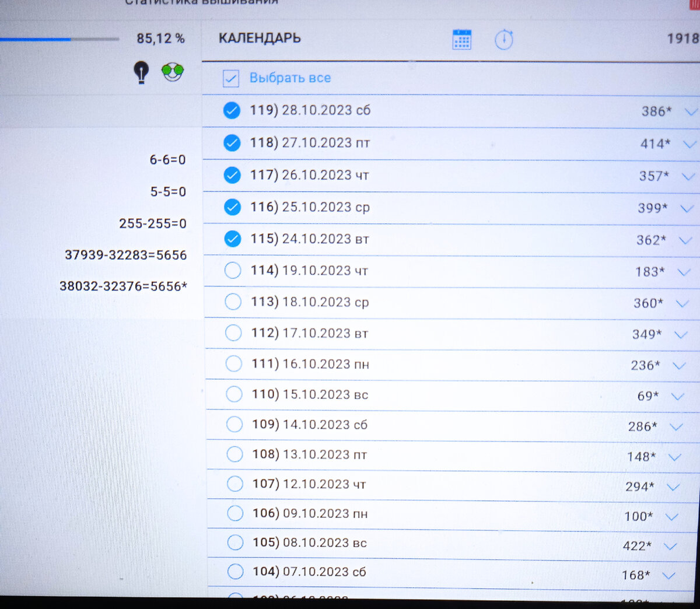
Task: Select the 38032-32376=5656* line
Action: point(123,286)
